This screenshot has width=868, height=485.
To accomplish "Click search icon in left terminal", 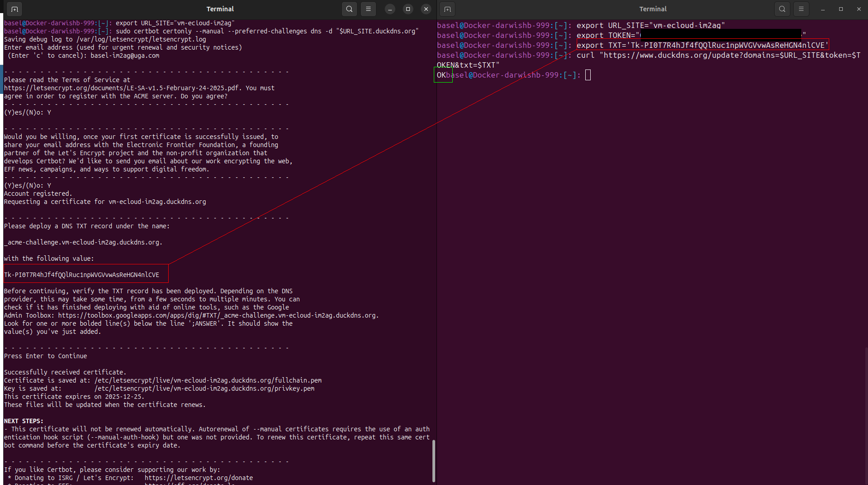I will pos(349,9).
